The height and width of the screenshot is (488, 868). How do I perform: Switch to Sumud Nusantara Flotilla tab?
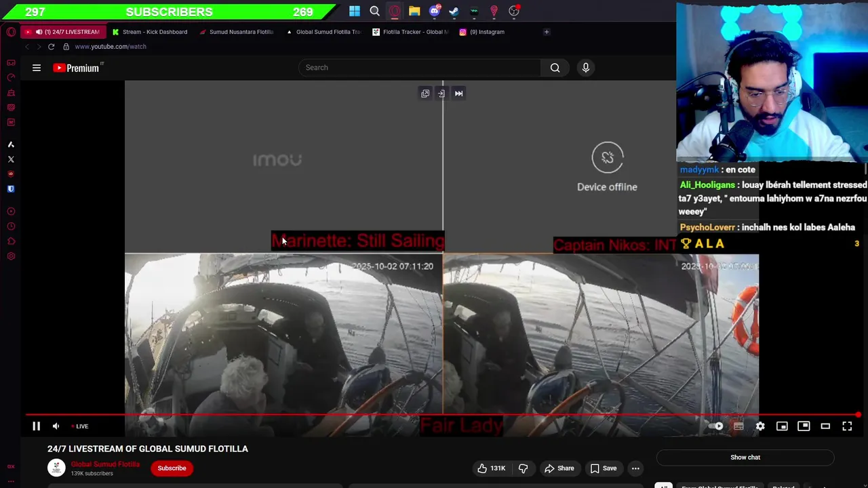[x=237, y=32]
